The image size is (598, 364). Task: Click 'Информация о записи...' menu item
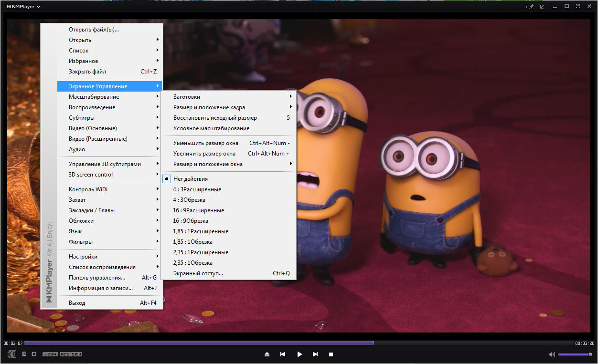109,288
